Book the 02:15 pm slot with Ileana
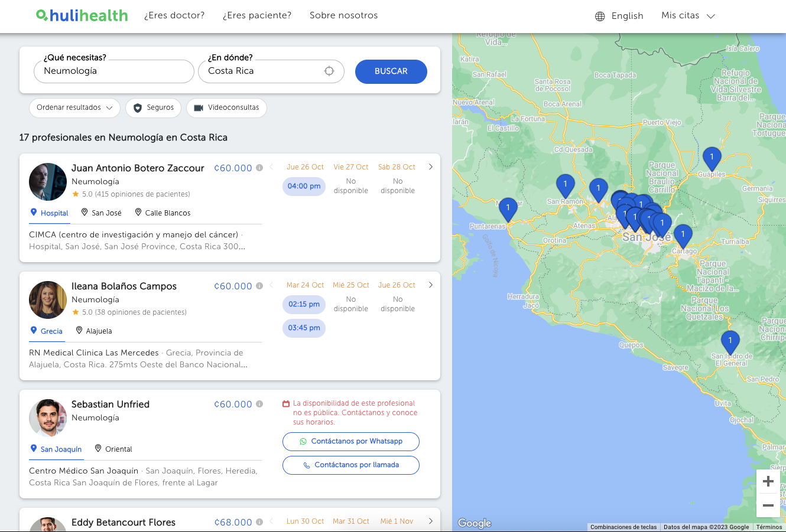 [x=304, y=304]
